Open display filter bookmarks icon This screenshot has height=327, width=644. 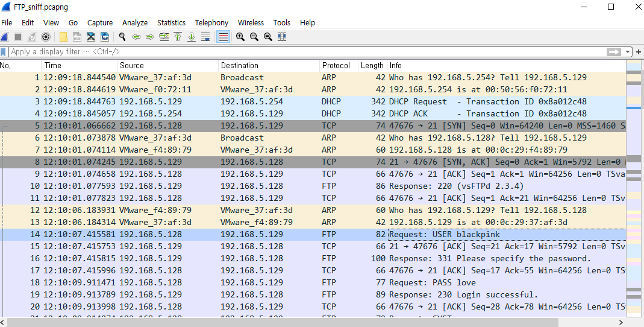pos(4,52)
